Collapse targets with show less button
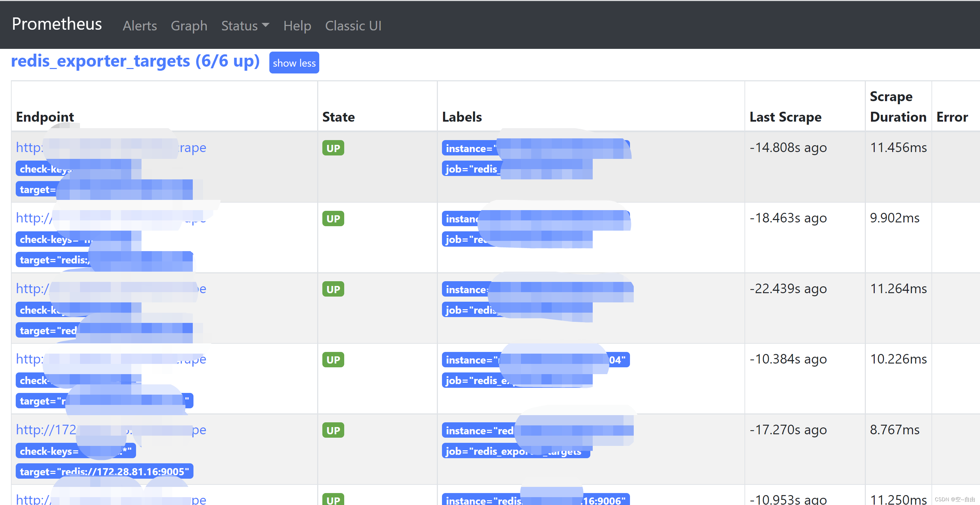Viewport: 980px width, 505px height. click(294, 63)
